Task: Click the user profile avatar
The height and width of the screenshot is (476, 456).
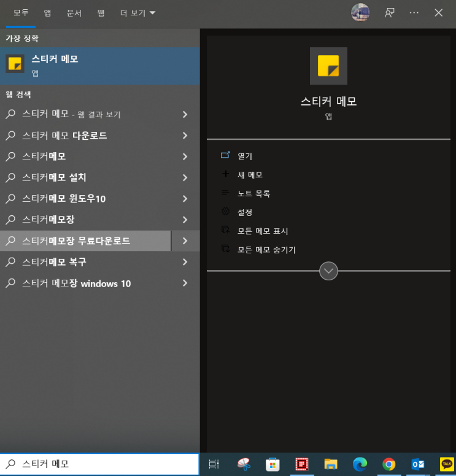Action: click(x=360, y=13)
